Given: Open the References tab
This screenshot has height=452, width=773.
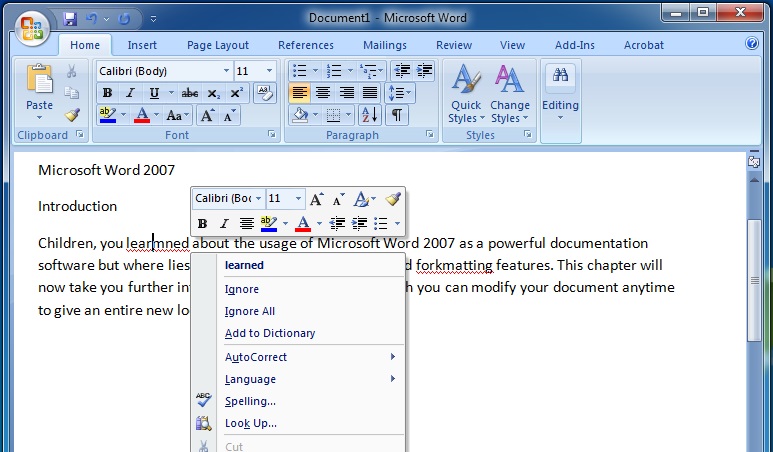Looking at the screenshot, I should (x=306, y=45).
